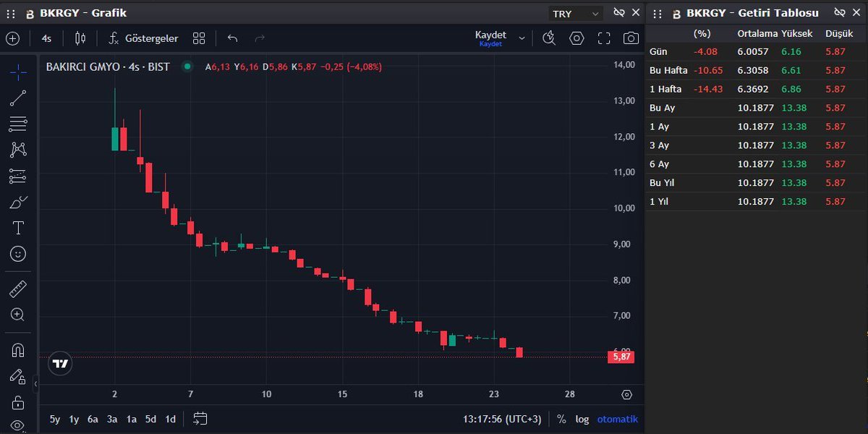
Task: Open the timezone 13:17:56 (UTC+3) menu
Action: (x=502, y=419)
